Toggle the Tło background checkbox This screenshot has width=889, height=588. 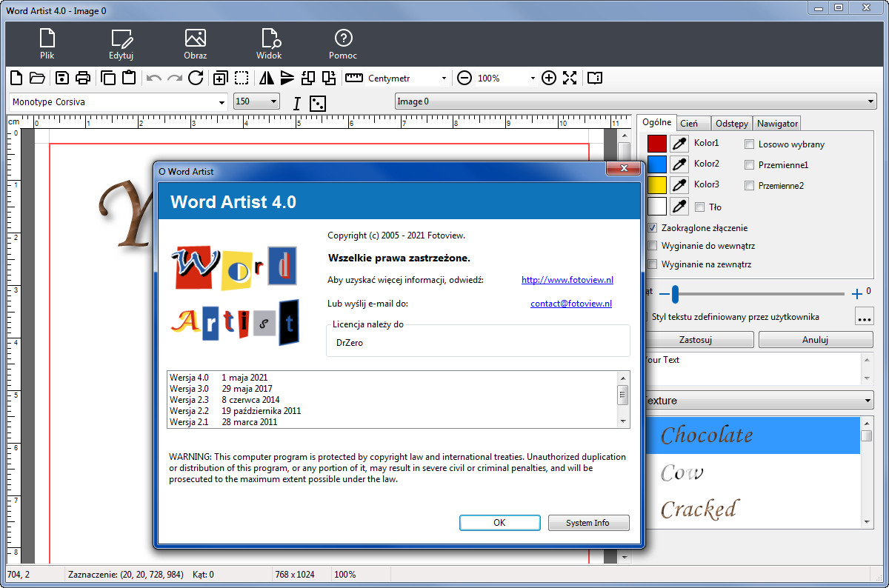point(700,207)
